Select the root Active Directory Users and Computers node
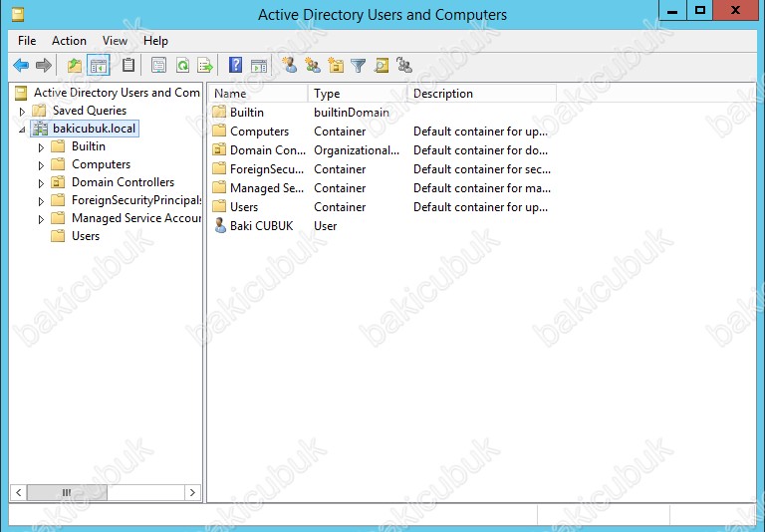This screenshot has width=765, height=532. (x=118, y=93)
